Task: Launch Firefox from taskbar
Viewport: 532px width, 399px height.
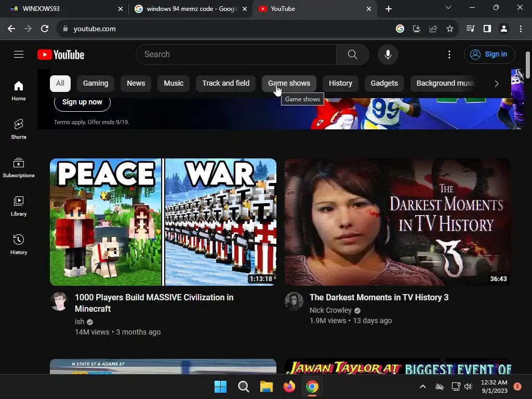Action: pos(289,387)
